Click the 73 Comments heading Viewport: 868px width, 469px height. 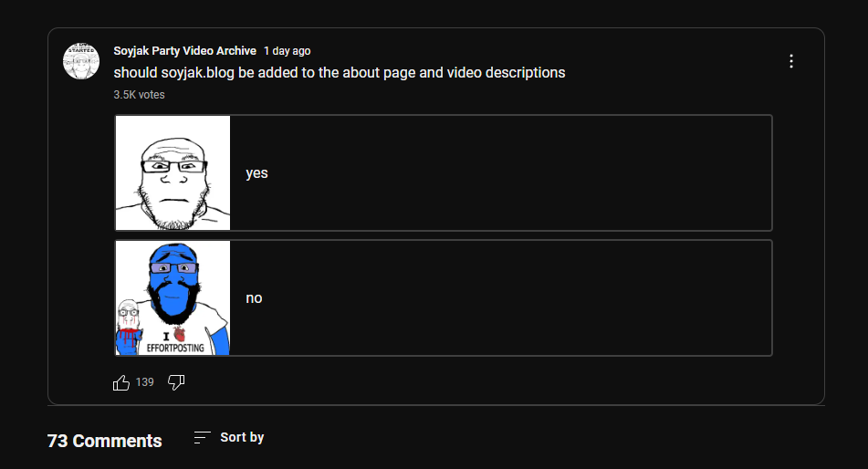105,441
